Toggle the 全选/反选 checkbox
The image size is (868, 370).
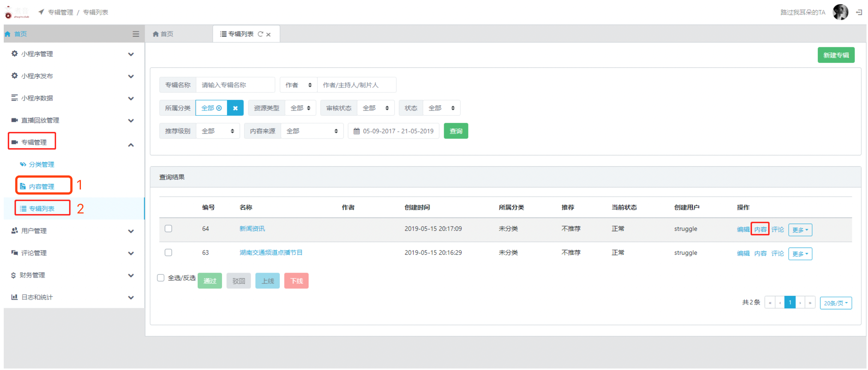pos(161,278)
